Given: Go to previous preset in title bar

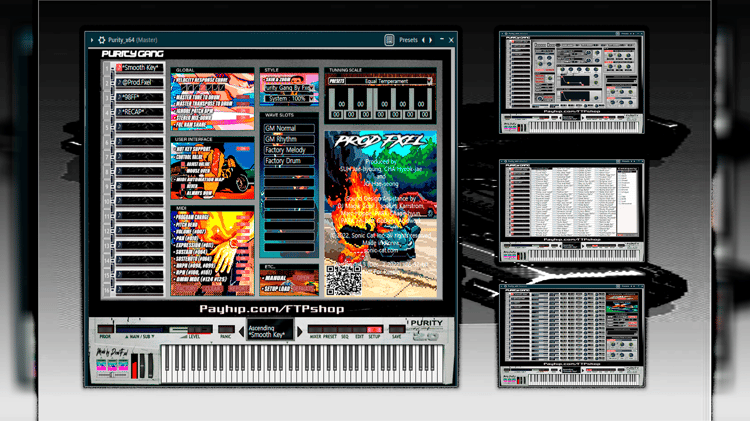Looking at the screenshot, I should click(423, 40).
